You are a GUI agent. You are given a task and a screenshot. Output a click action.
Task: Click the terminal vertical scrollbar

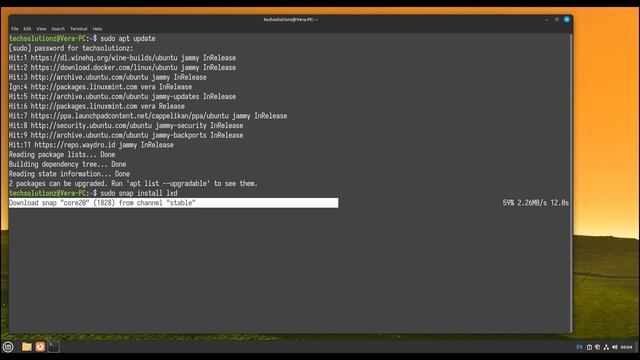571,183
